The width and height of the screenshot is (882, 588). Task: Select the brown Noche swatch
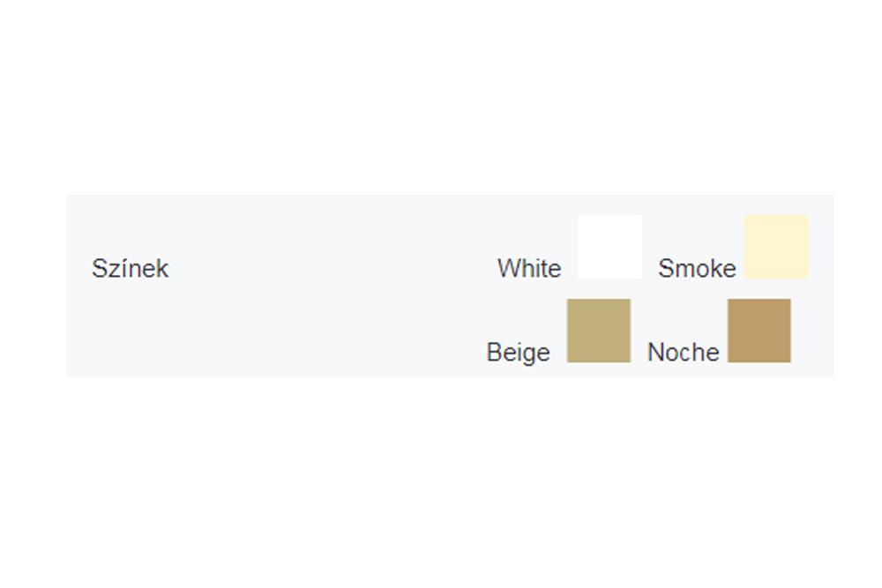(759, 331)
